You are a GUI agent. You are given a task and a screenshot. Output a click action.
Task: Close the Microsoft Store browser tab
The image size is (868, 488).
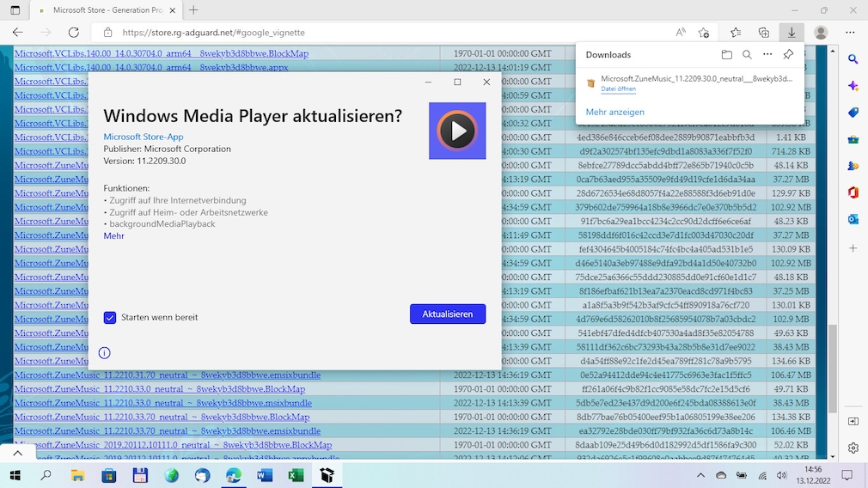click(x=172, y=10)
